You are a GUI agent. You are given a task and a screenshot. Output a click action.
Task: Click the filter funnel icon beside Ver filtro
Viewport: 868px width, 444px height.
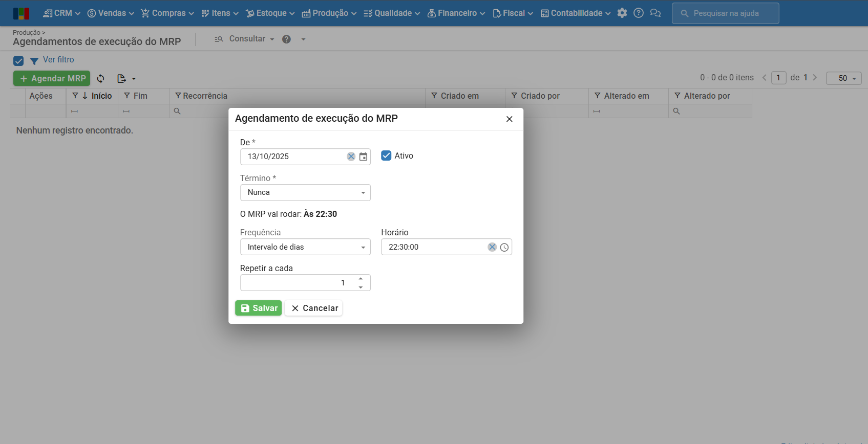pyautogui.click(x=34, y=61)
